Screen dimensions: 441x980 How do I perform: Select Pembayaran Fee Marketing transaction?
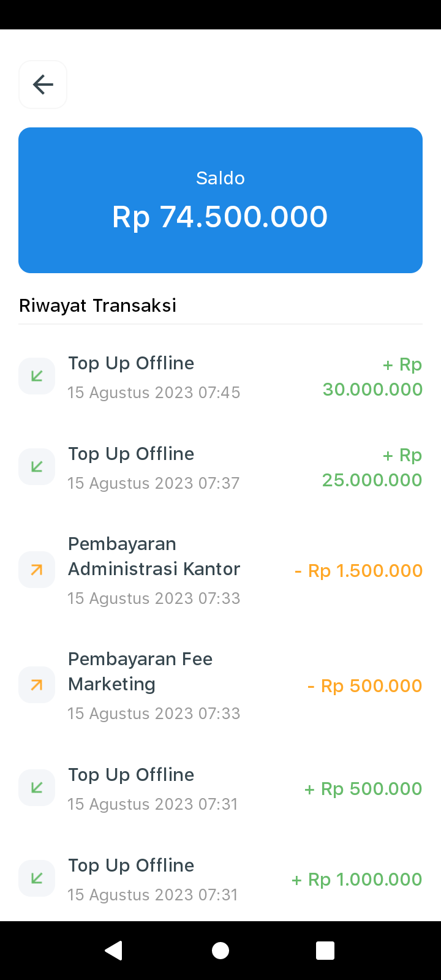pos(221,685)
